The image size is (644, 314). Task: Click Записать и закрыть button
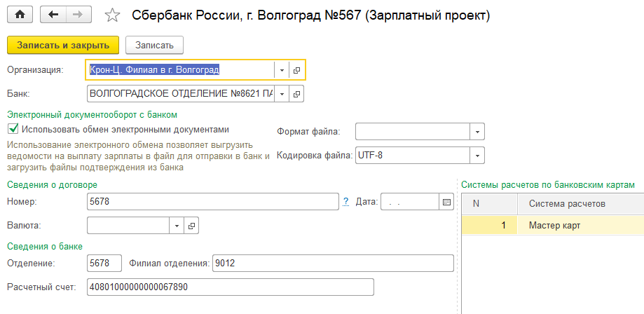pyautogui.click(x=63, y=46)
